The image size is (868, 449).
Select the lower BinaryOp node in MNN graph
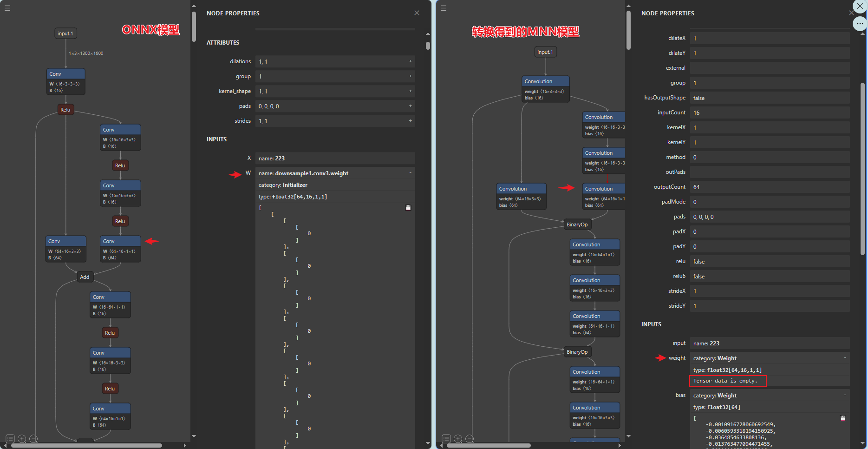click(x=577, y=352)
